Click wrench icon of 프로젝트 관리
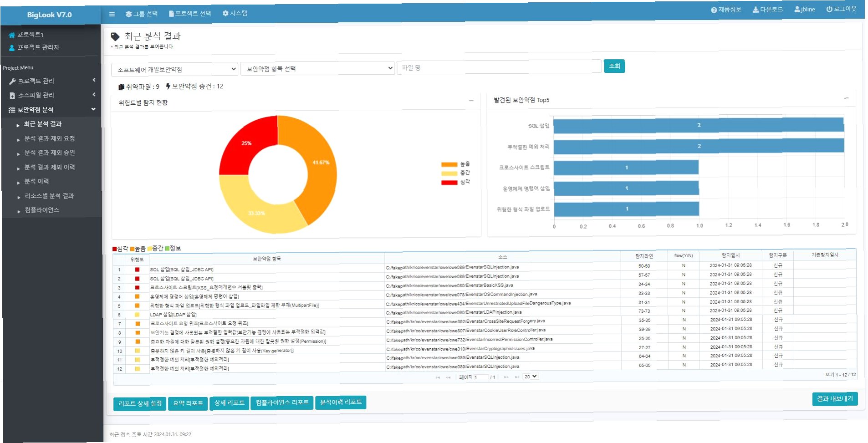868x443 pixels. pos(12,81)
